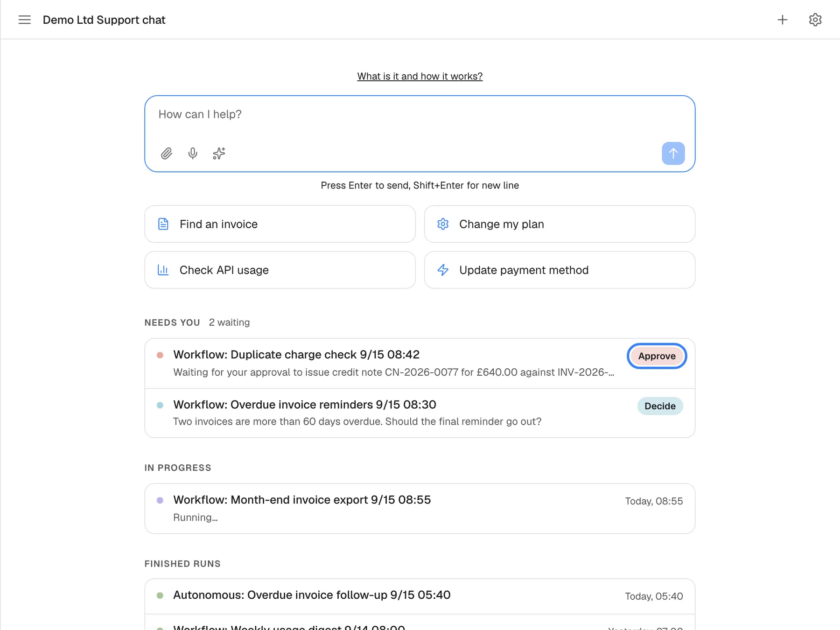Click the 'Running…' status text

coord(196,518)
